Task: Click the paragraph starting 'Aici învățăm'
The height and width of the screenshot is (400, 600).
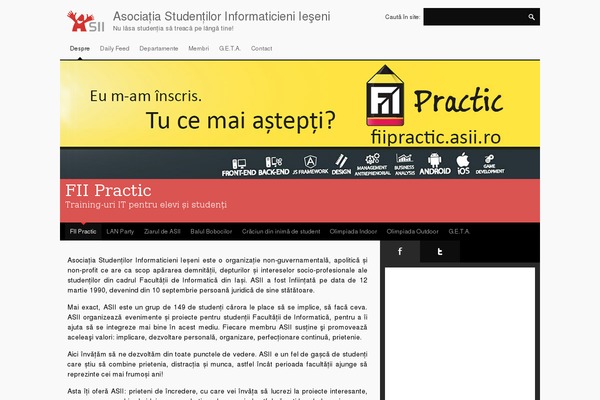Action: pos(217,364)
